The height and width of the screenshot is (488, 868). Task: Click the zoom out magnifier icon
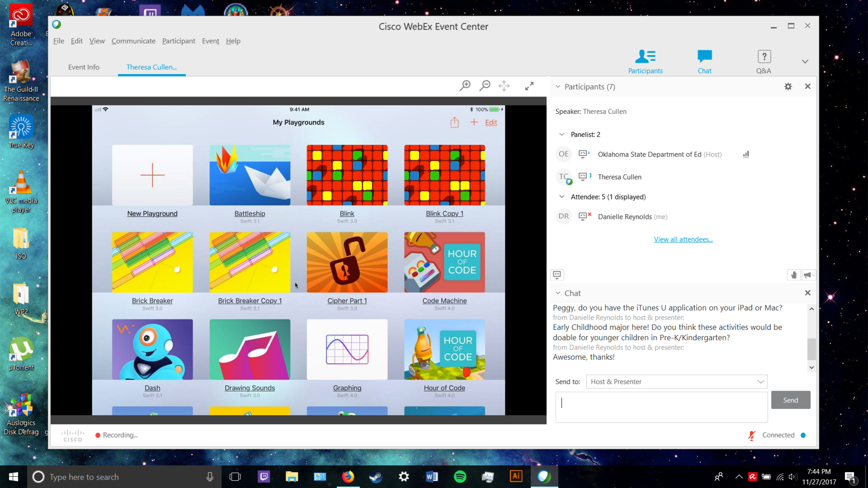(484, 86)
